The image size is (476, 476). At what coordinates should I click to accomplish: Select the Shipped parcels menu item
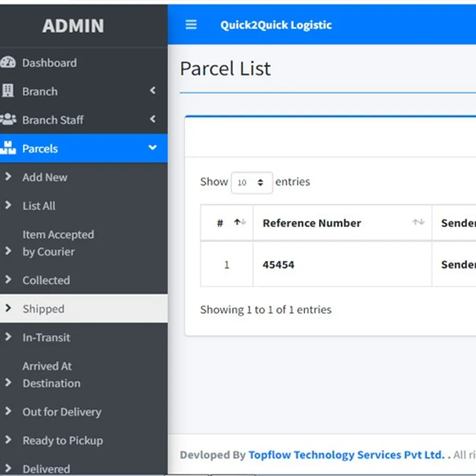tap(43, 309)
